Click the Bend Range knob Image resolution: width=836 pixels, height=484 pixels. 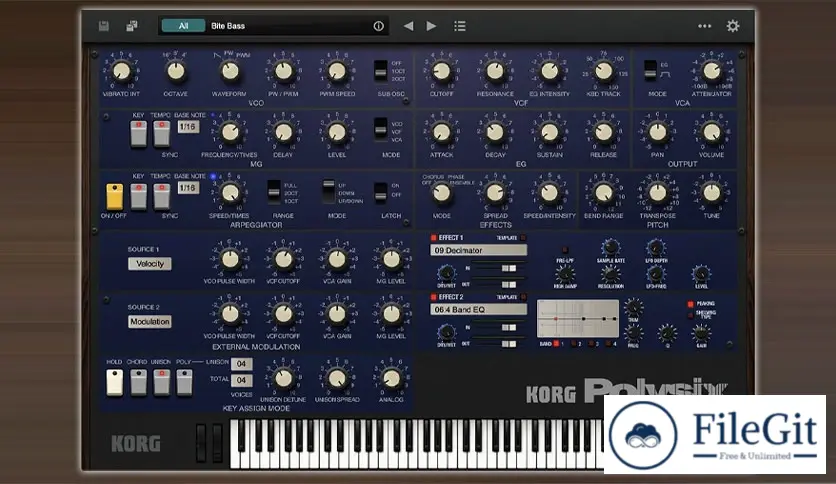[604, 193]
